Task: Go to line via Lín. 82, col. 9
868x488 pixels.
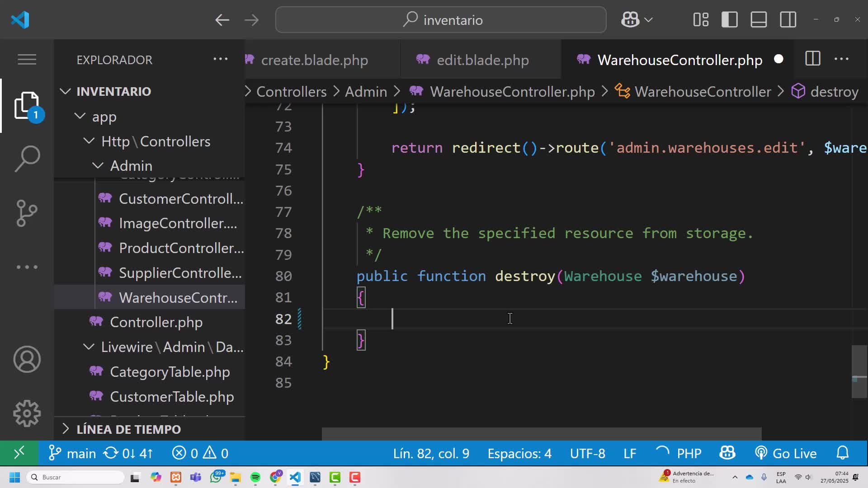Action: pyautogui.click(x=431, y=453)
